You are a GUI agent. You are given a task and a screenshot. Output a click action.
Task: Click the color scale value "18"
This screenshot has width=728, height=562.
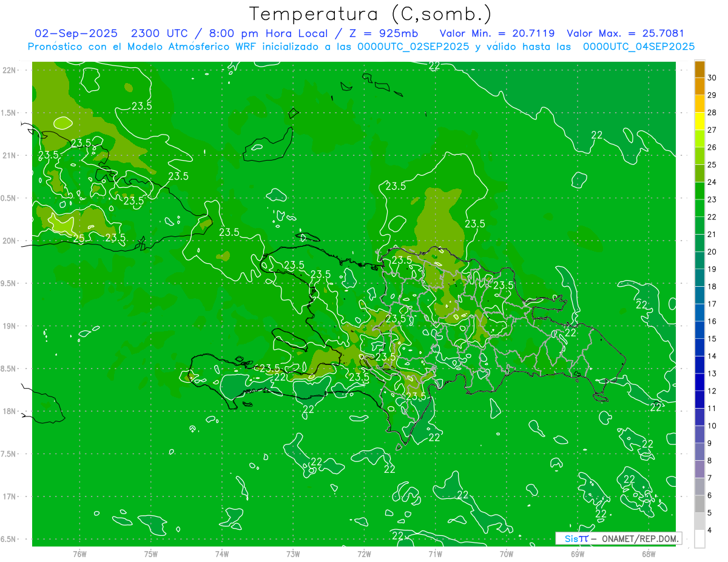(712, 287)
